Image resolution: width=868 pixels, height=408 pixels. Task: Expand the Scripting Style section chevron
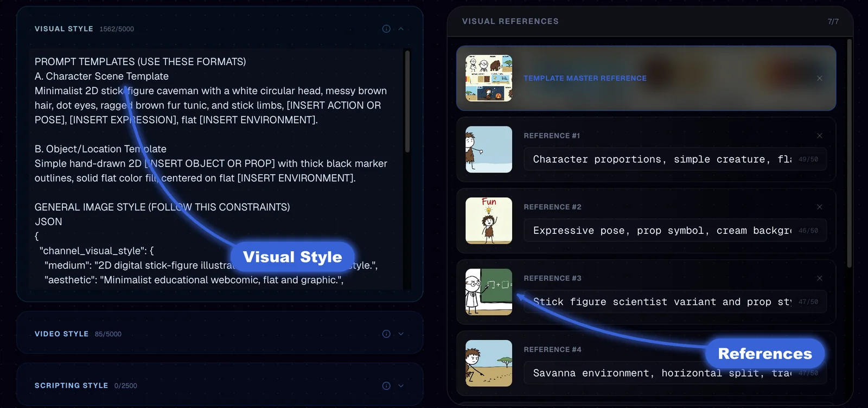[401, 386]
